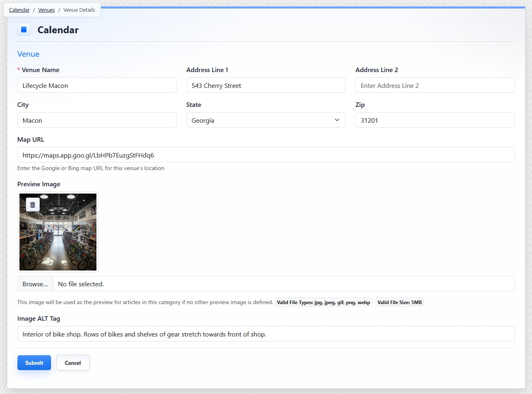Click the 'Venue' section heading
This screenshot has width=532, height=394.
pyautogui.click(x=28, y=54)
